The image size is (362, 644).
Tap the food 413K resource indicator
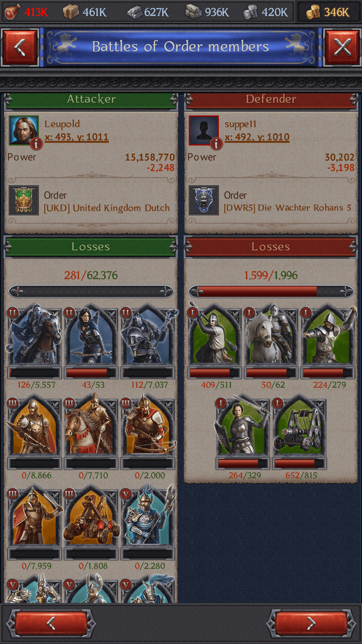pos(27,12)
